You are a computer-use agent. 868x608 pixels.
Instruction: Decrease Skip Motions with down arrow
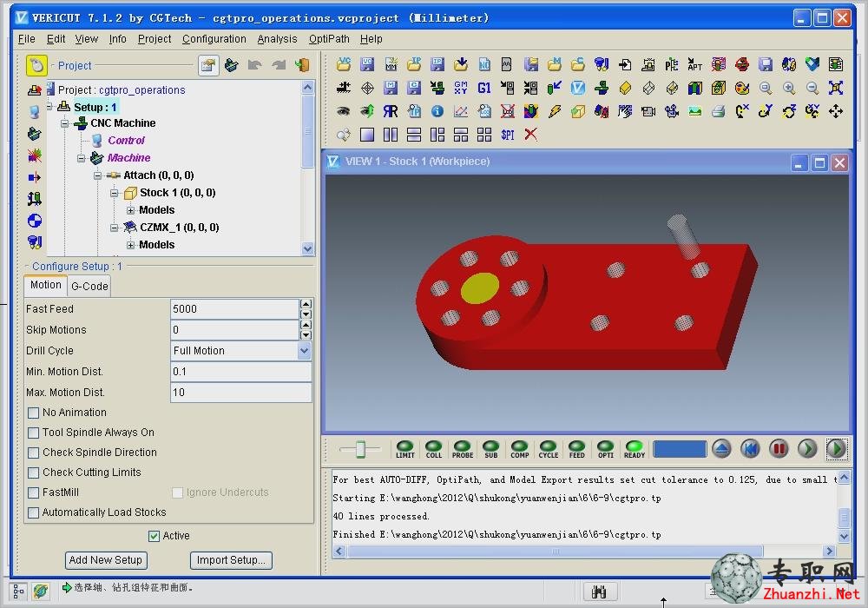pos(306,335)
